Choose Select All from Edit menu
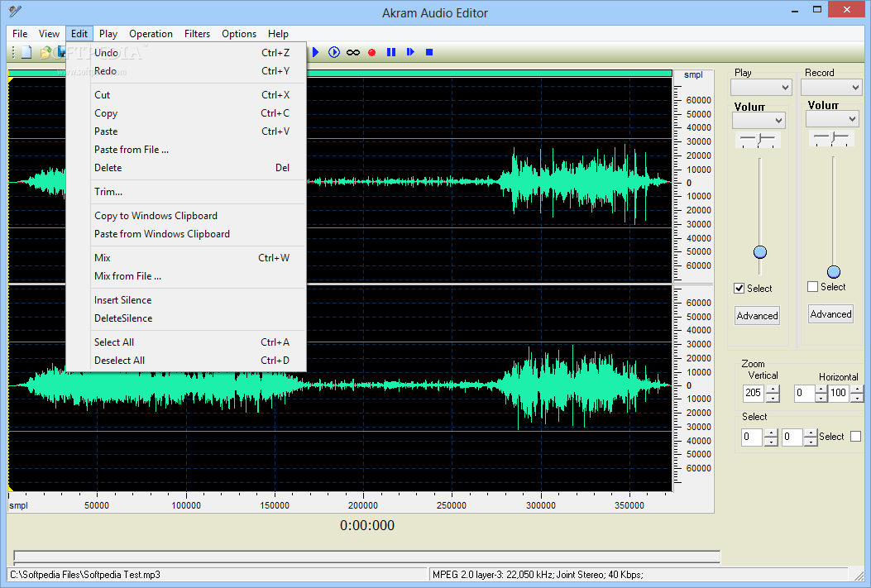Viewport: 871px width, 588px height. pos(187,342)
